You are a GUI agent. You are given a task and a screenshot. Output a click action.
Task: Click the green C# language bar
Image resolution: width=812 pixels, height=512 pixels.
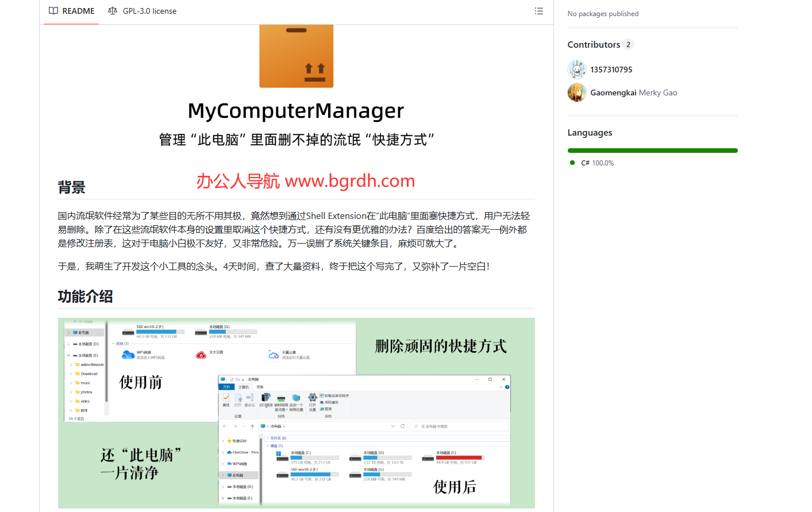[x=652, y=150]
